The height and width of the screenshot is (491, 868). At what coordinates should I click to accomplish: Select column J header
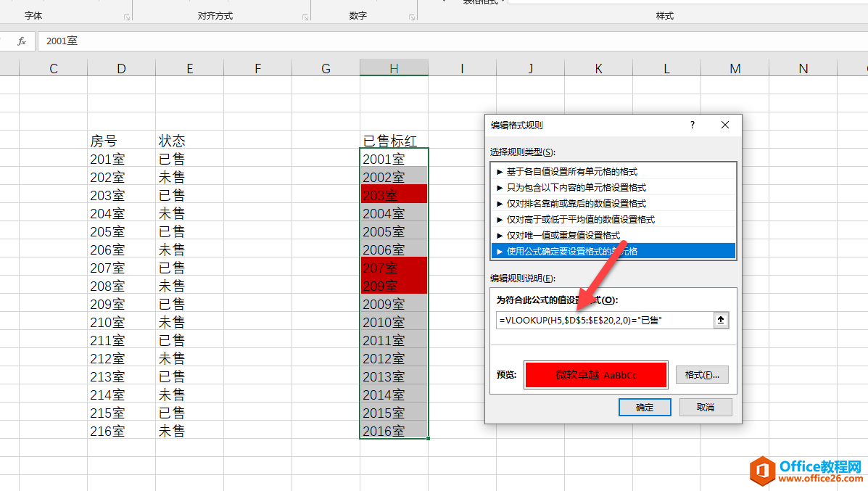(530, 68)
